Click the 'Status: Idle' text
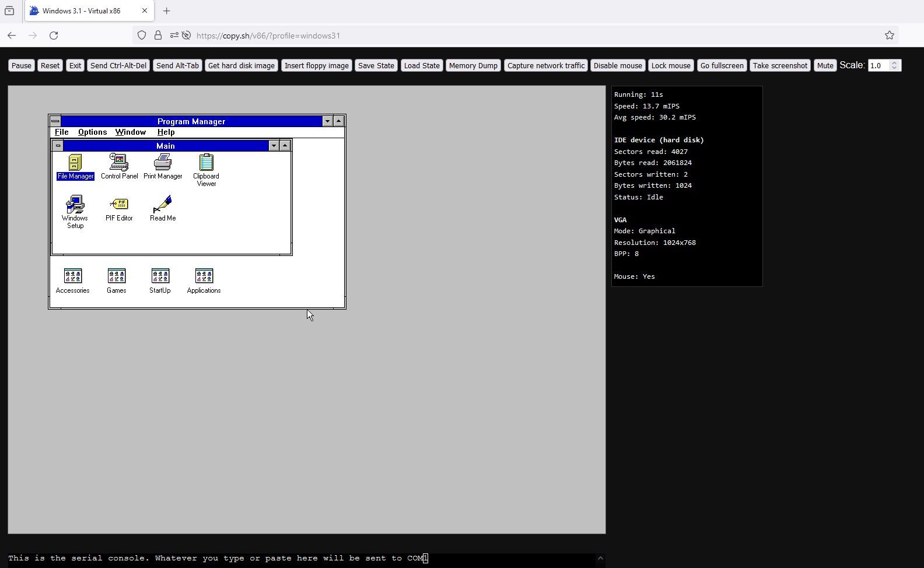 pyautogui.click(x=638, y=197)
